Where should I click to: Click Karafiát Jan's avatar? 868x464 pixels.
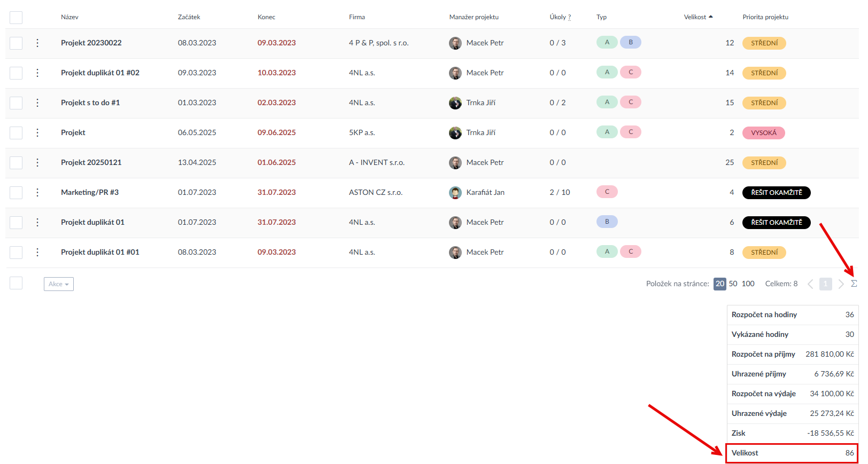pyautogui.click(x=455, y=193)
